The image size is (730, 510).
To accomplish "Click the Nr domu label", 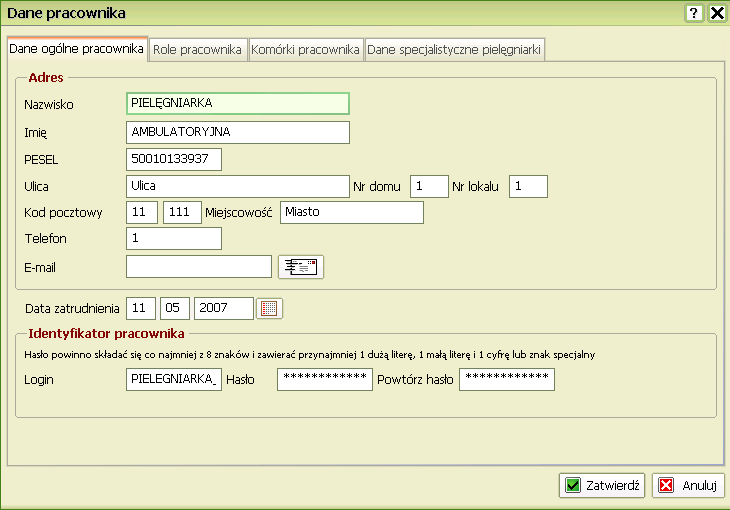I will click(377, 187).
